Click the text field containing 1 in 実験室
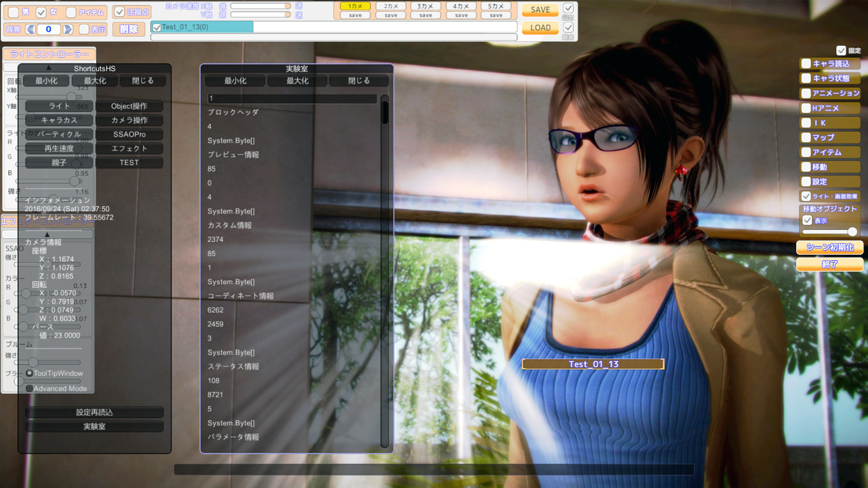This screenshot has width=868, height=488. [292, 98]
